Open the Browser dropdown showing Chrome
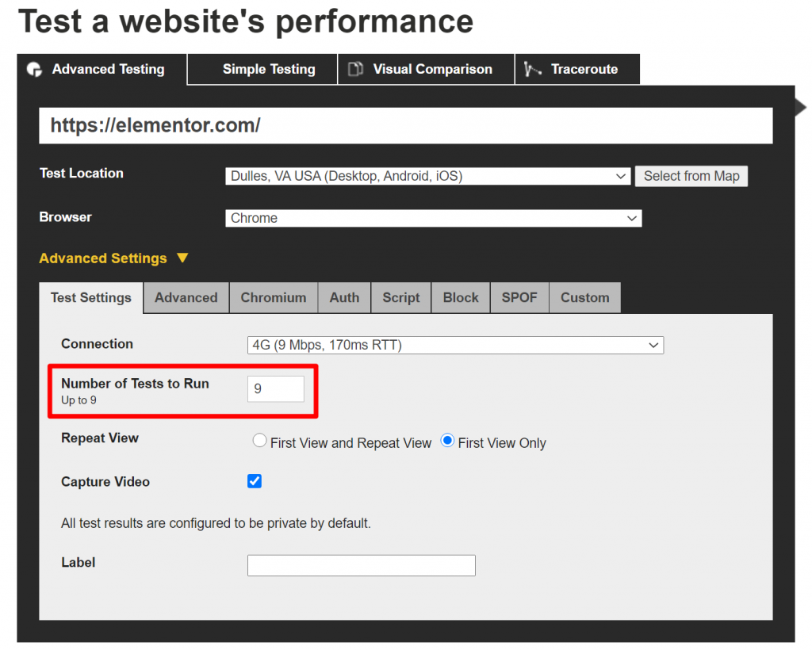This screenshot has height=650, width=812. pos(433,218)
